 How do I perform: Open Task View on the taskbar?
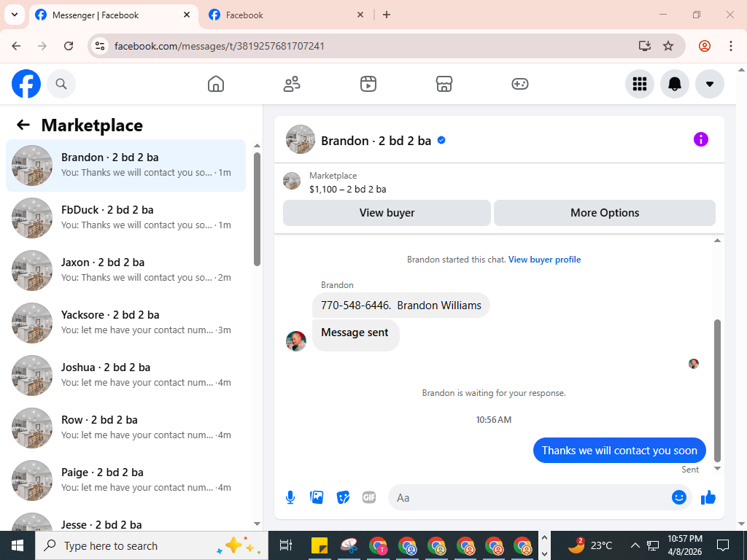pos(286,545)
